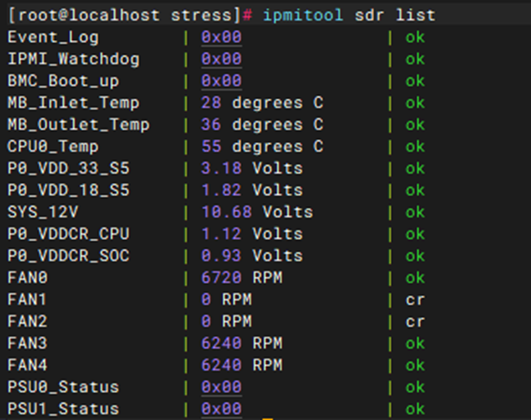Click the MB_Inlet_Temp 28 degrees reading

click(x=262, y=103)
